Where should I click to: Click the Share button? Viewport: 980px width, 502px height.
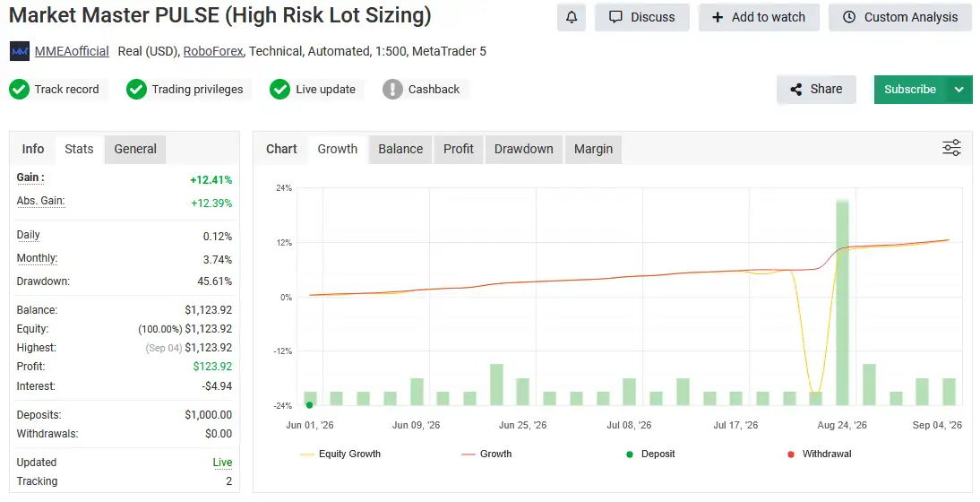(816, 90)
